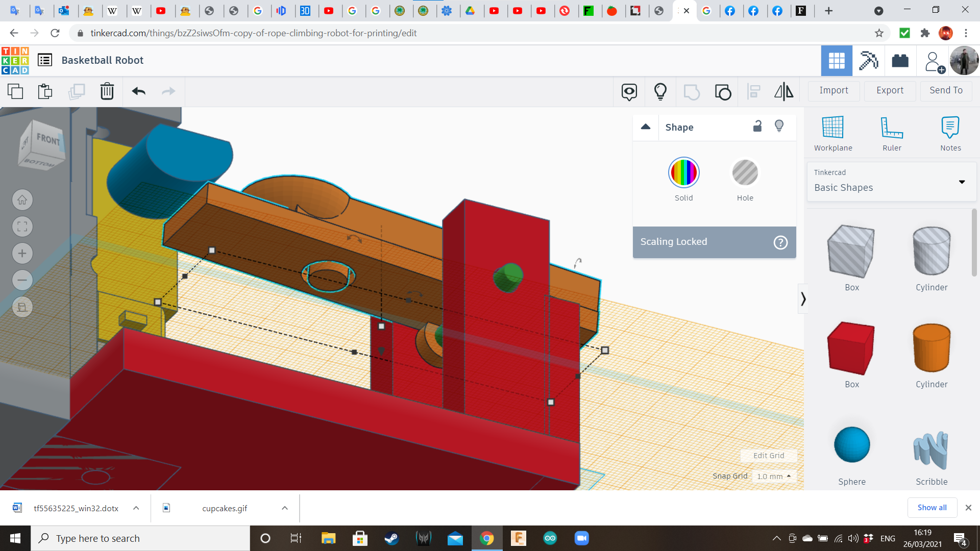This screenshot has width=980, height=551.
Task: Click the Show all shapes button
Action: point(932,507)
